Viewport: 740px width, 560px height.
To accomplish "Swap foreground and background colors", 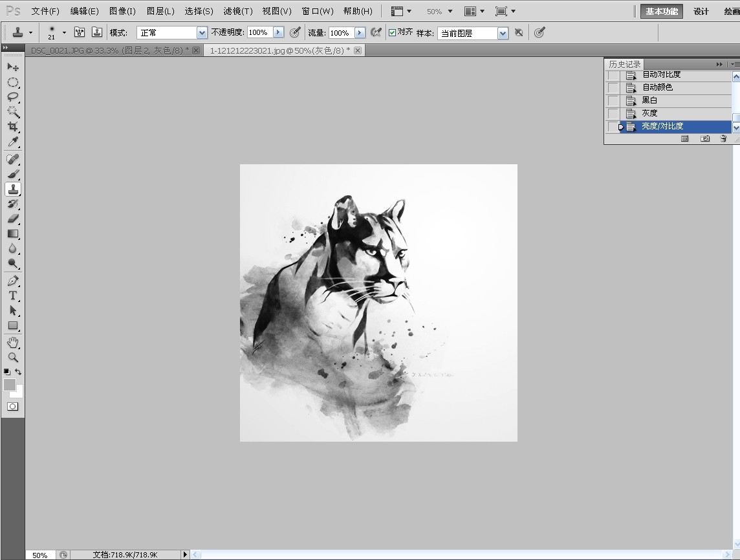I will [x=18, y=372].
